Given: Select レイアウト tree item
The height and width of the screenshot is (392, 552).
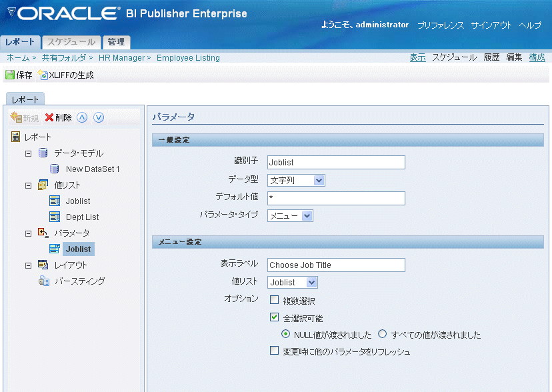Looking at the screenshot, I should [x=71, y=265].
